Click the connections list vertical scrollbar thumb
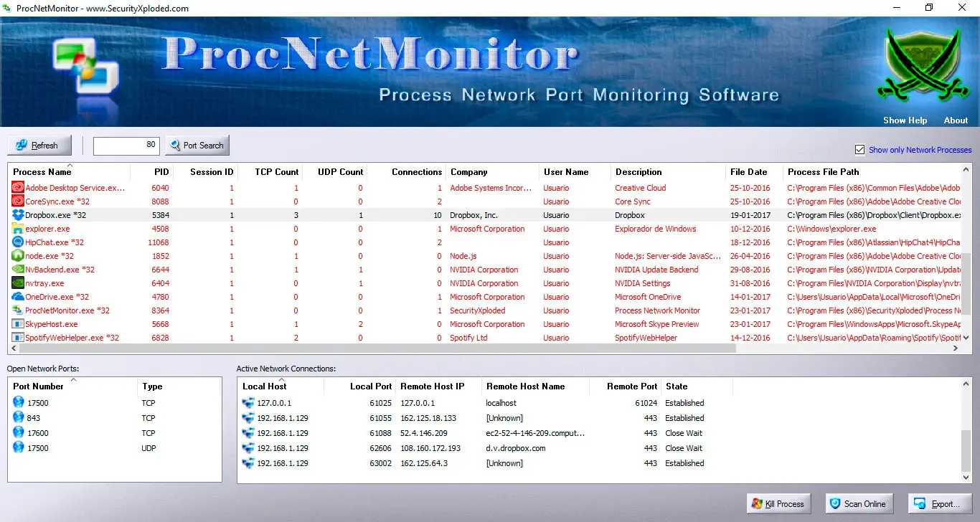The width and height of the screenshot is (980, 522). 966,450
